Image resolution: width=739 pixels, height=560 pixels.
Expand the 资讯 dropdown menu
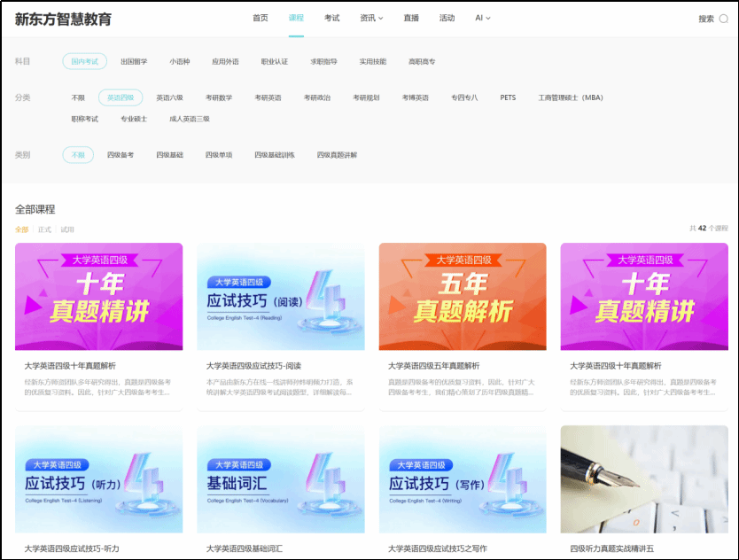click(371, 18)
